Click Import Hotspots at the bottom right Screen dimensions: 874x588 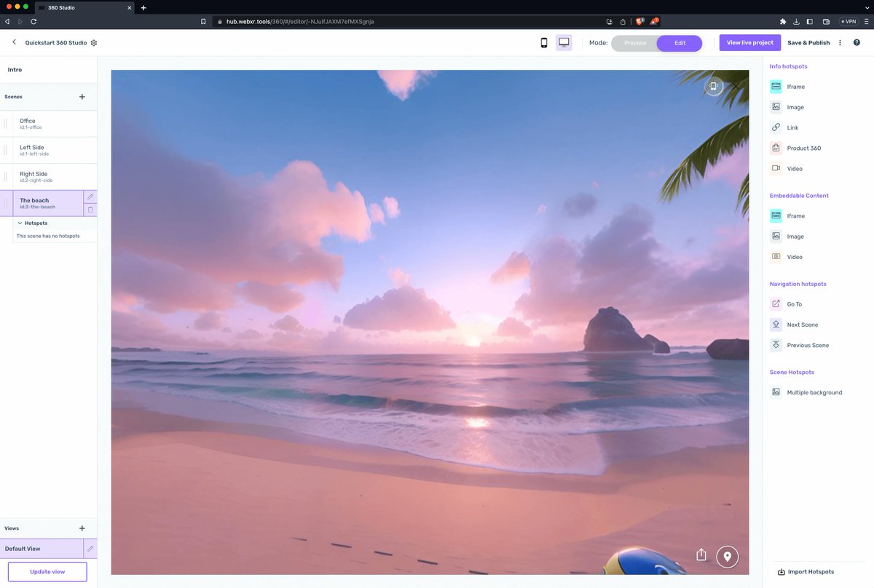point(809,571)
